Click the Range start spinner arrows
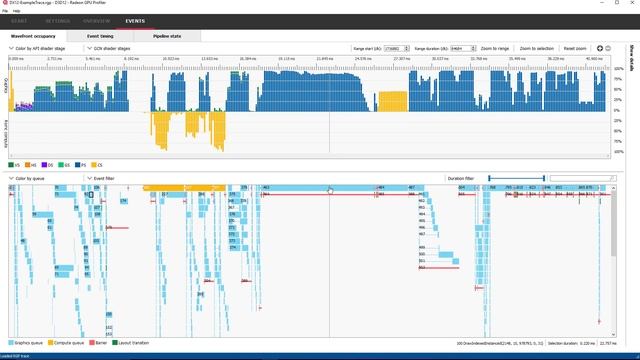 (x=407, y=49)
